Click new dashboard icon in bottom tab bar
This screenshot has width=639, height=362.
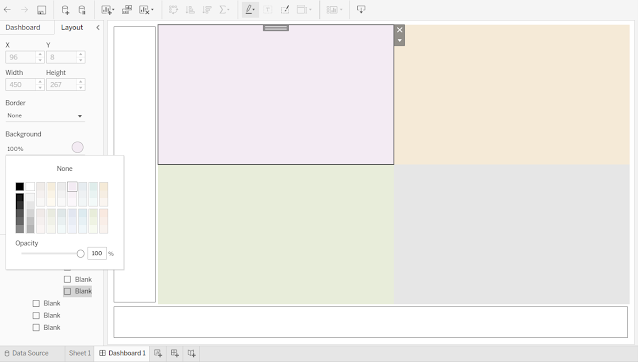point(175,353)
